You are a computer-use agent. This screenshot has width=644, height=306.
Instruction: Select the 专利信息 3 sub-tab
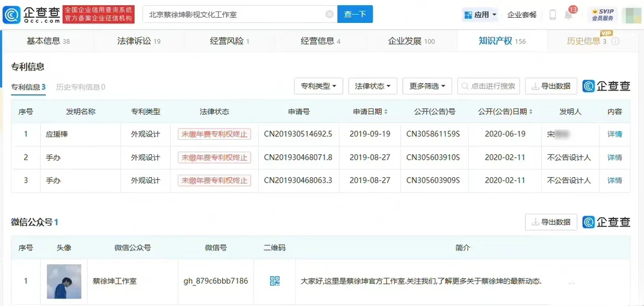pyautogui.click(x=29, y=87)
